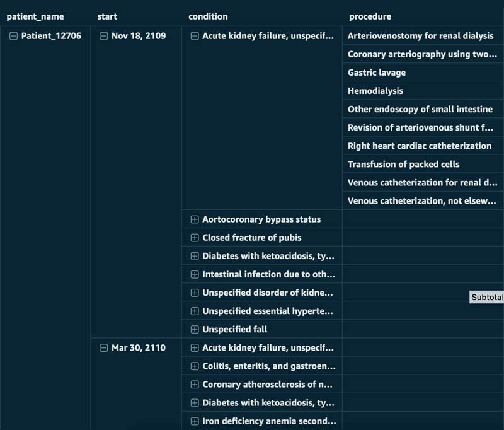Select Venous catheterization, not elsewhere cell
Image resolution: width=504 pixels, height=430 pixels.
tap(423, 200)
